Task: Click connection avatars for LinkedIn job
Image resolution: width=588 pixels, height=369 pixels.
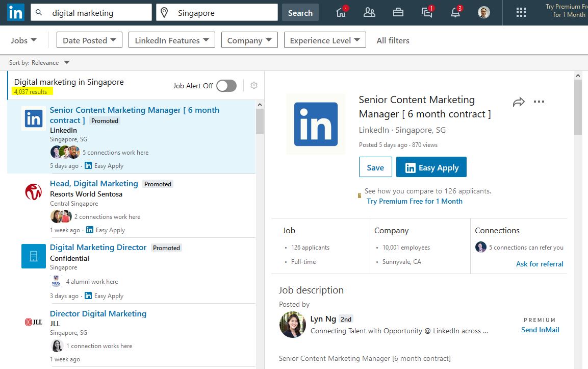Action: [x=65, y=152]
